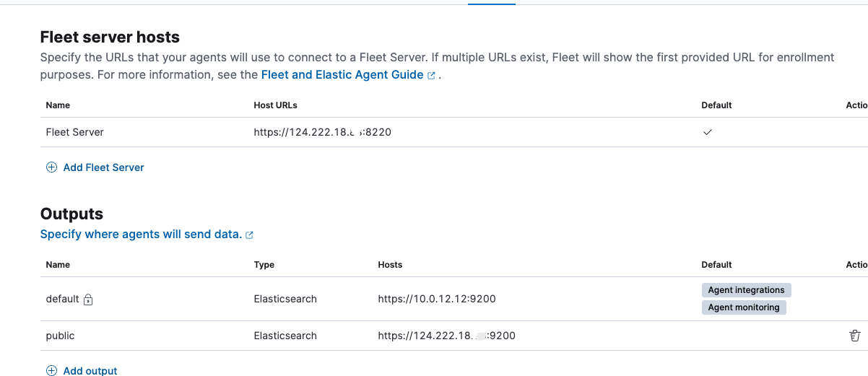Click the lock icon beside default output
The image size is (868, 376).
[x=88, y=300]
